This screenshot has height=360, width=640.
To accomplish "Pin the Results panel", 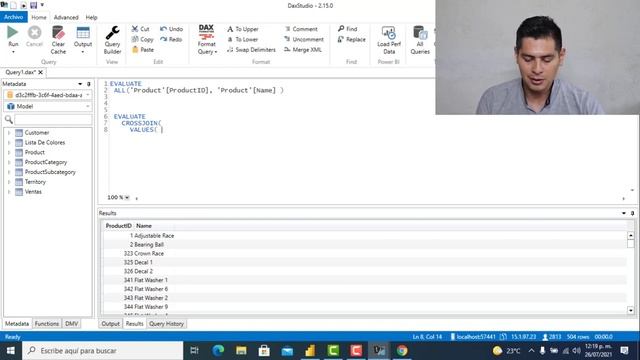I will (632, 213).
